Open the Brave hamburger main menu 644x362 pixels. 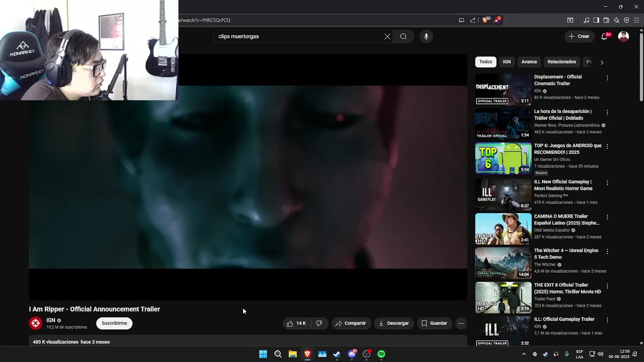[x=637, y=20]
